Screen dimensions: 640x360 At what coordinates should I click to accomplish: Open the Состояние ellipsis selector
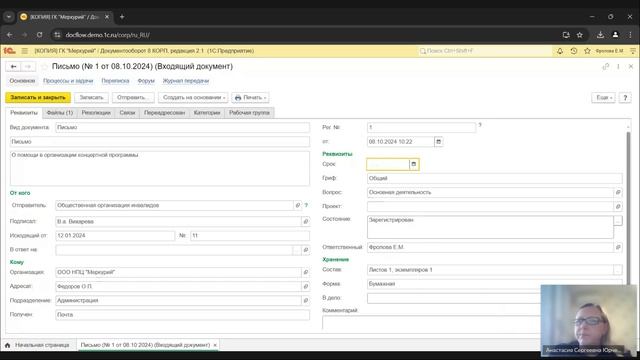(618, 221)
